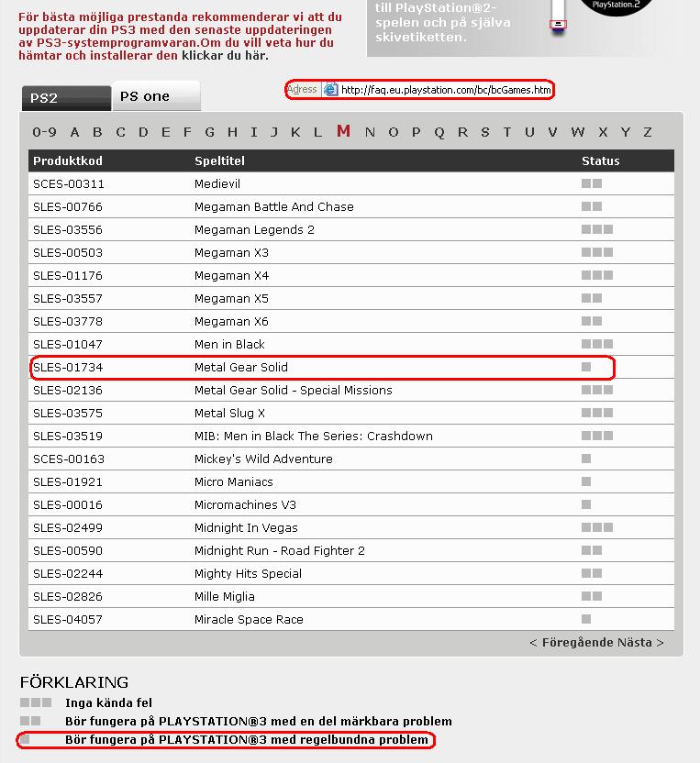
Task: Click the address URL field
Action: pyautogui.click(x=446, y=90)
